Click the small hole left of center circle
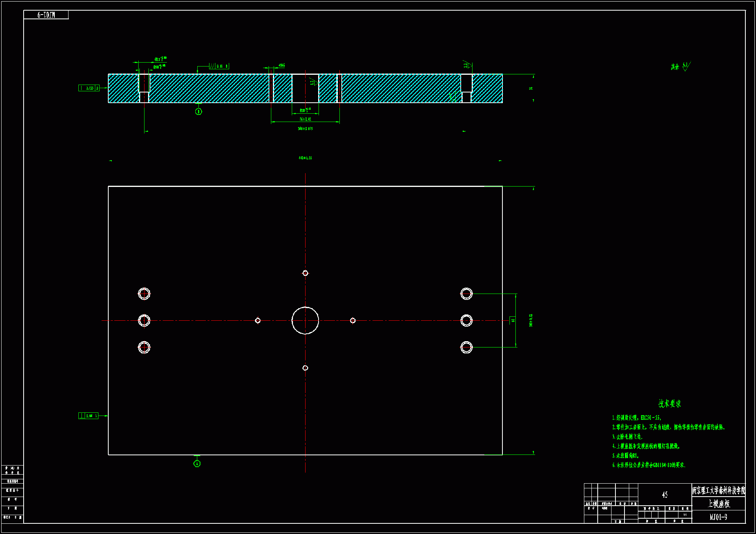 pos(258,321)
